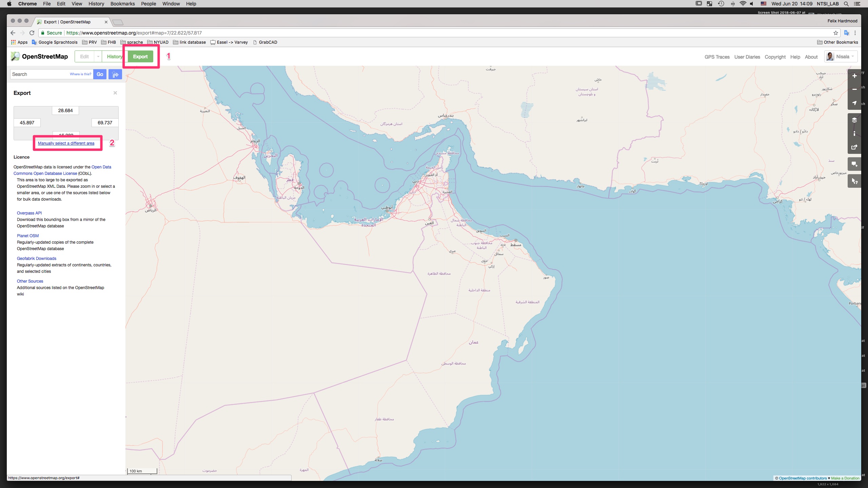Image resolution: width=868 pixels, height=488 pixels.
Task: Open the map Layers panel
Action: click(x=854, y=120)
